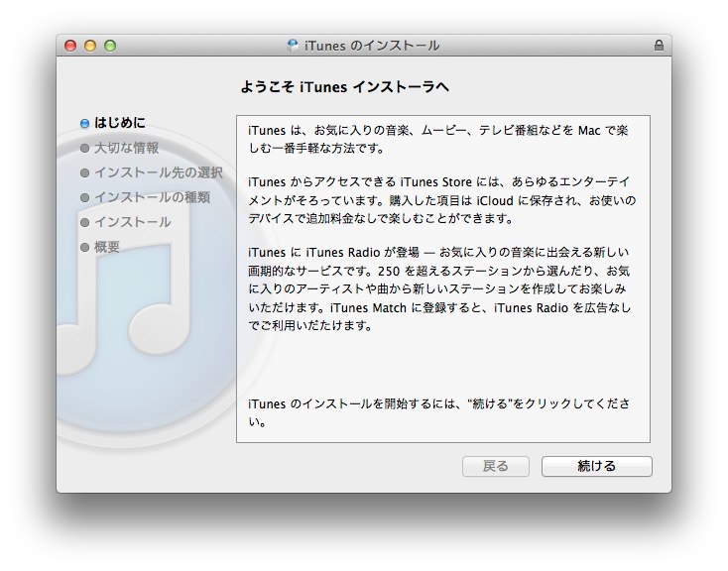Image resolution: width=728 pixels, height=571 pixels.
Task: Select the 概要 step in sidebar
Action: coord(107,247)
